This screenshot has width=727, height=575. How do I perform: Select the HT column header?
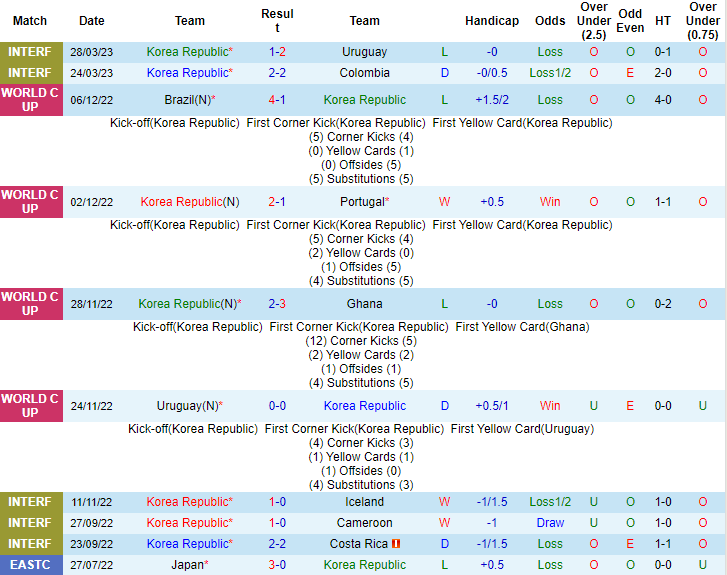tap(663, 21)
